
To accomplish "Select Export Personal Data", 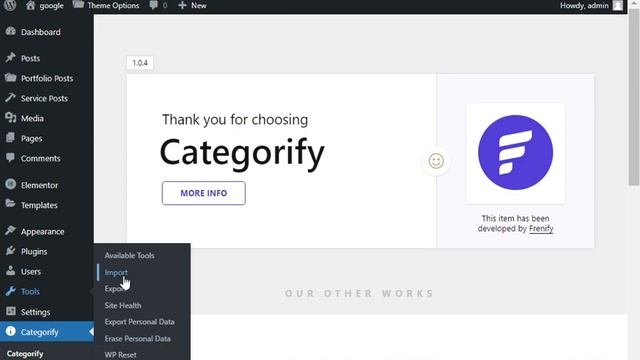I will [139, 322].
